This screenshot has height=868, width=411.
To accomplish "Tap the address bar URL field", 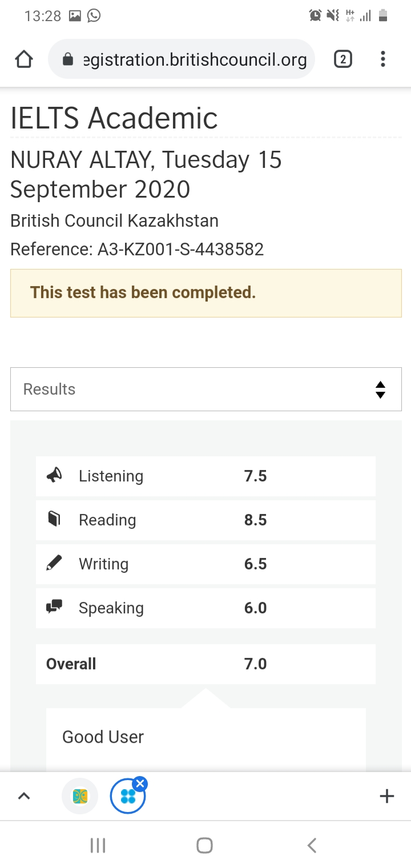I will [182, 59].
